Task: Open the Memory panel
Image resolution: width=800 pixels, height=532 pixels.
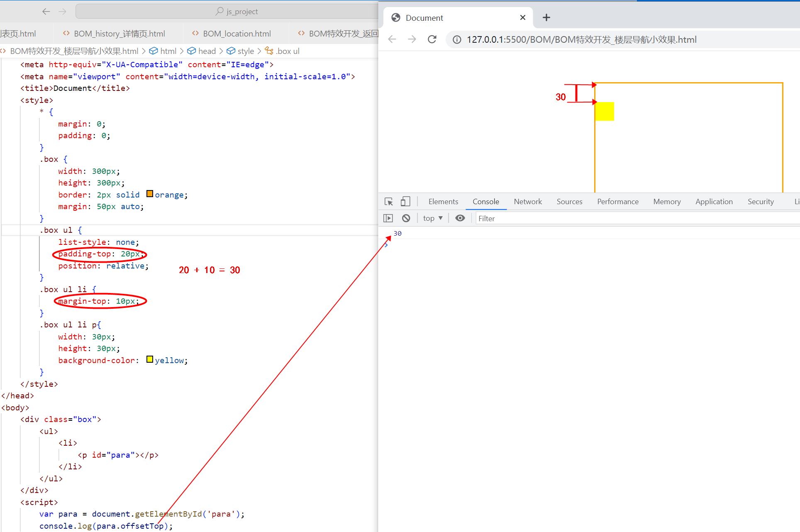Action: tap(667, 202)
